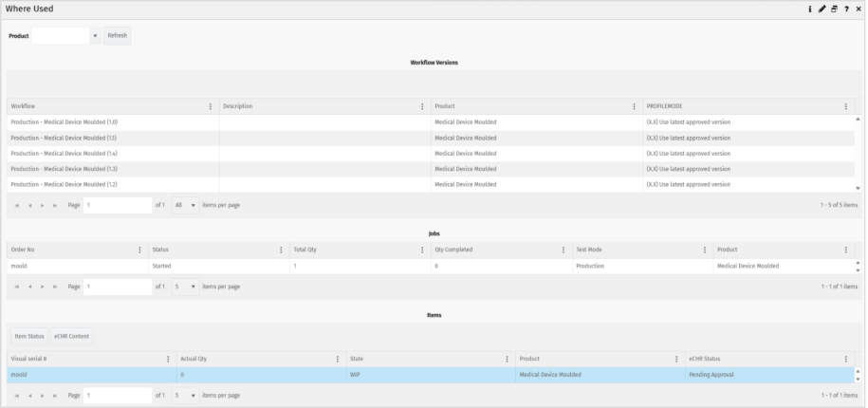
Task: Open the Status column menu icon
Action: point(281,250)
